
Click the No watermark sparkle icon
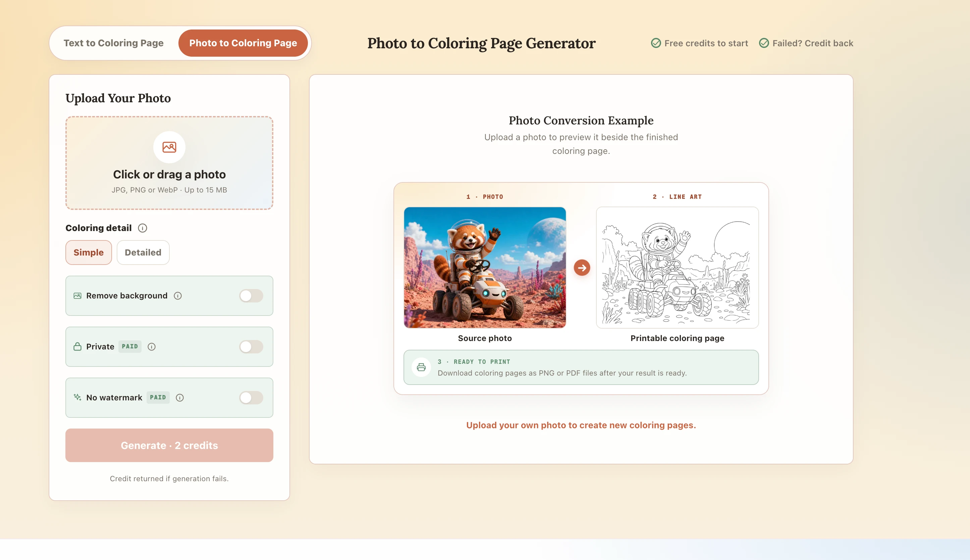coord(77,397)
